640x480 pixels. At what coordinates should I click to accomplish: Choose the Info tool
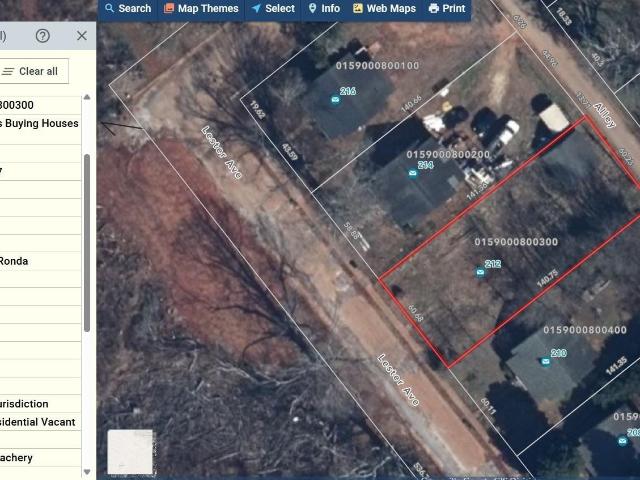pos(324,9)
